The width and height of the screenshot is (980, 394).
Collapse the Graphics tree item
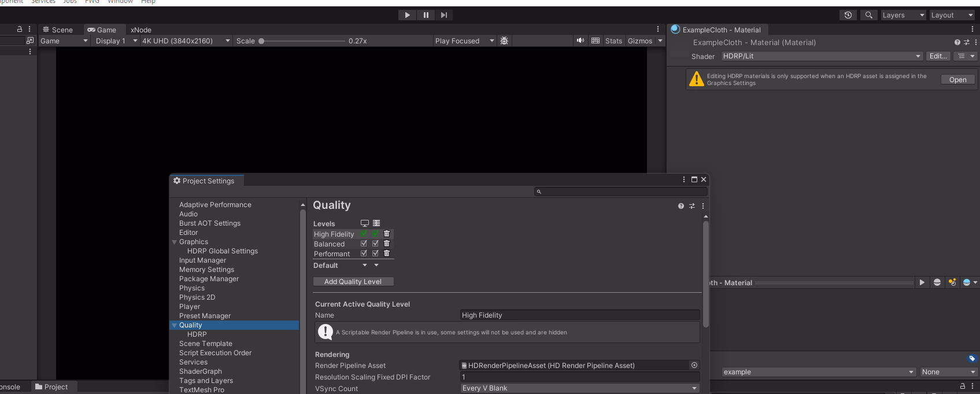(x=175, y=242)
